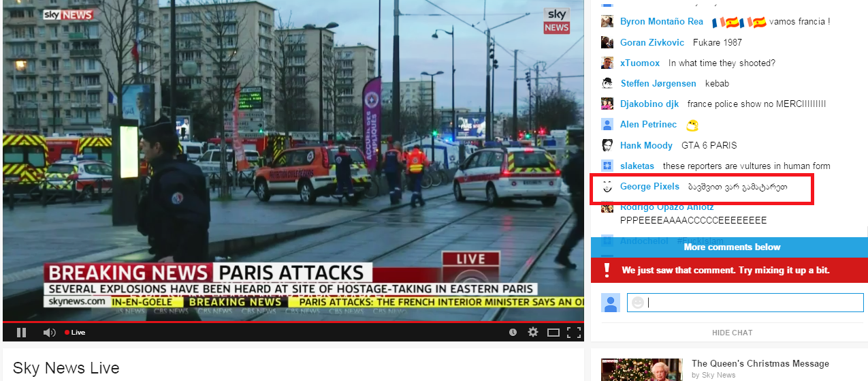Screen dimensions: 868x381
Task: Open the emoji picker in chat box
Action: coord(637,303)
